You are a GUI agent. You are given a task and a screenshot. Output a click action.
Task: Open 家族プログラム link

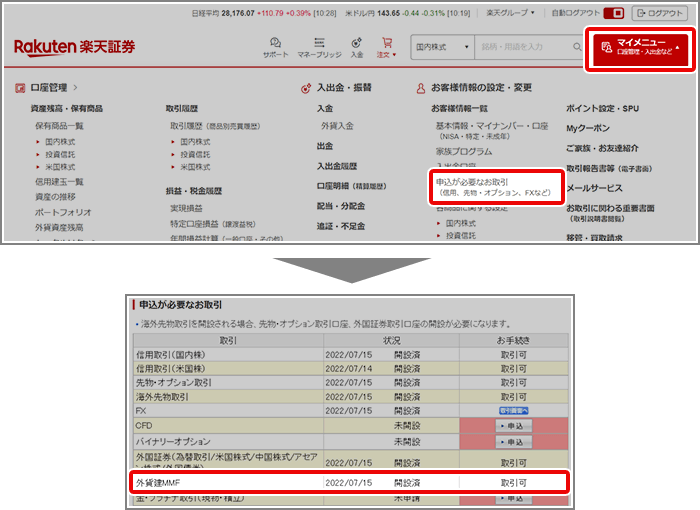(464, 151)
